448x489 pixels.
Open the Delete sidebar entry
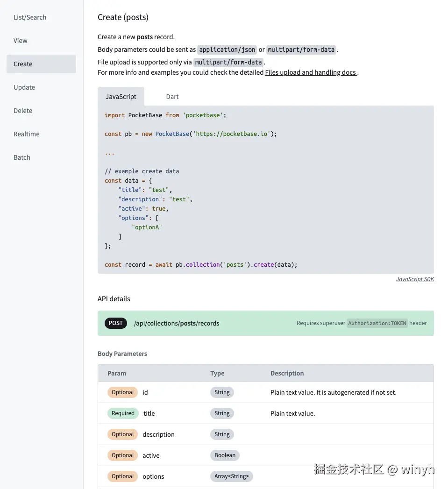point(23,111)
